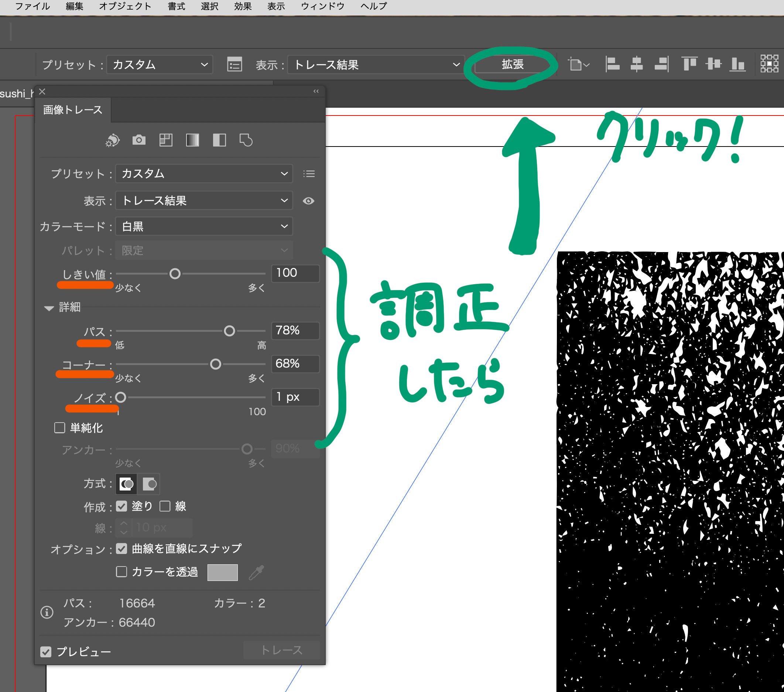Align objects to vertical center
This screenshot has height=692, width=784.
click(x=713, y=64)
